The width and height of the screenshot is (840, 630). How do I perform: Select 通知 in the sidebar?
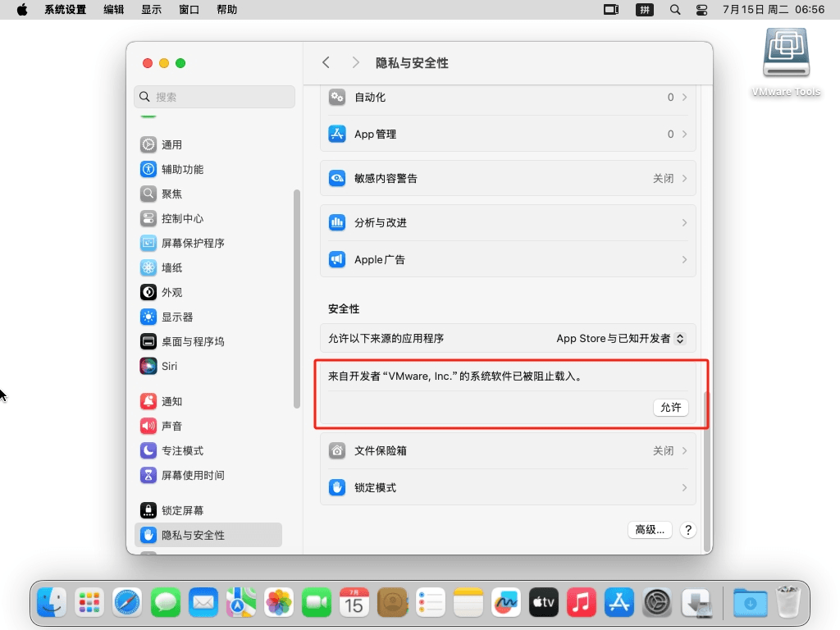[x=208, y=402]
